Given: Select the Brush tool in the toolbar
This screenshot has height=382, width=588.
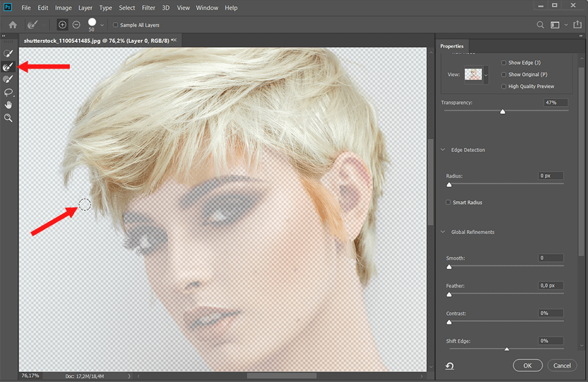Looking at the screenshot, I should click(8, 79).
